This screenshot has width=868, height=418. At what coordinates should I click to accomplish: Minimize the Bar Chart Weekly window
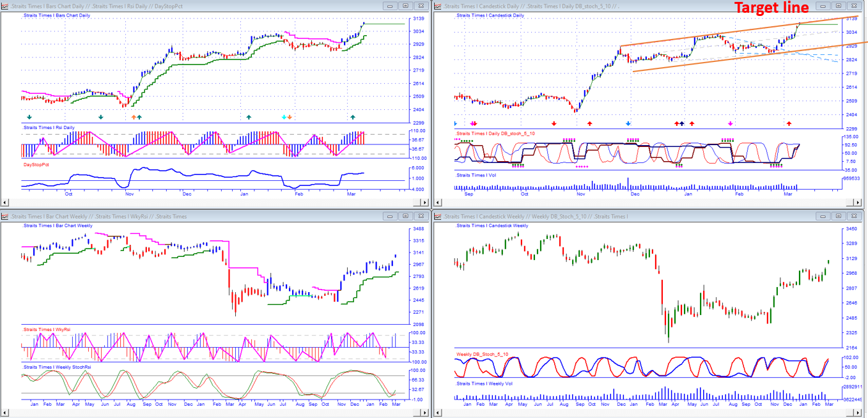point(390,217)
